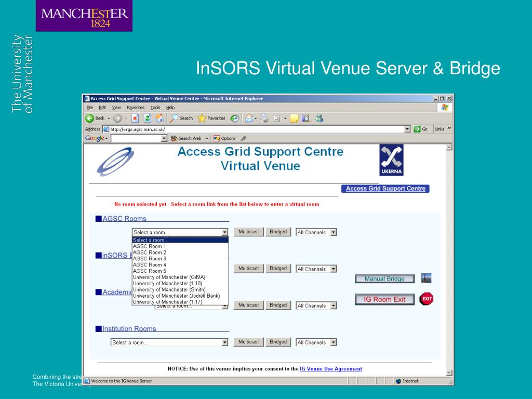Click the page icon in the address bar

pyautogui.click(x=106, y=129)
